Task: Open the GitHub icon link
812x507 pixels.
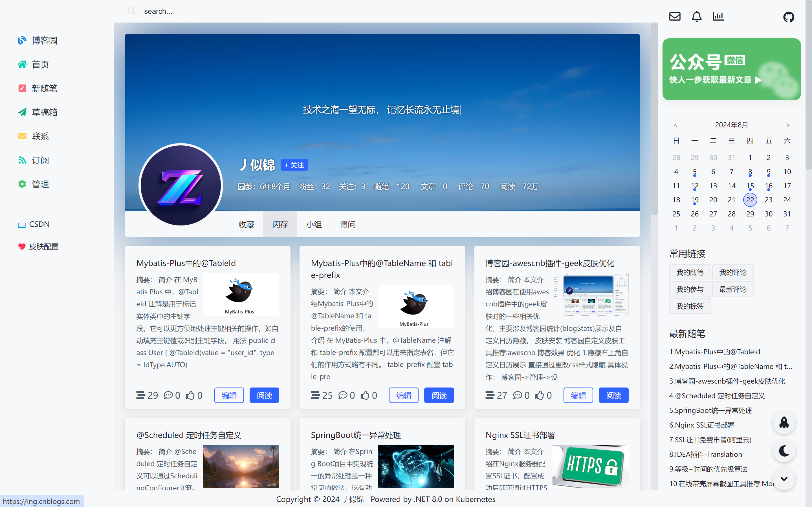Action: pos(789,17)
